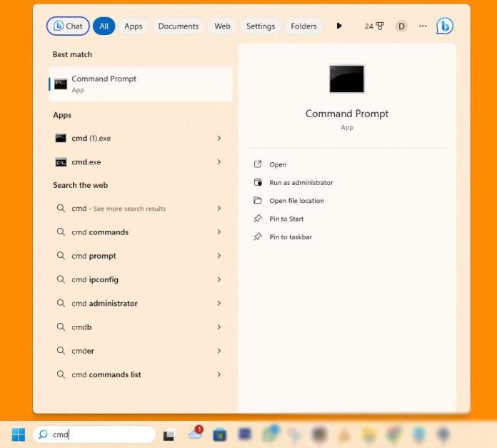
Task: Click the Run as administrator shield icon
Action: pyautogui.click(x=258, y=182)
